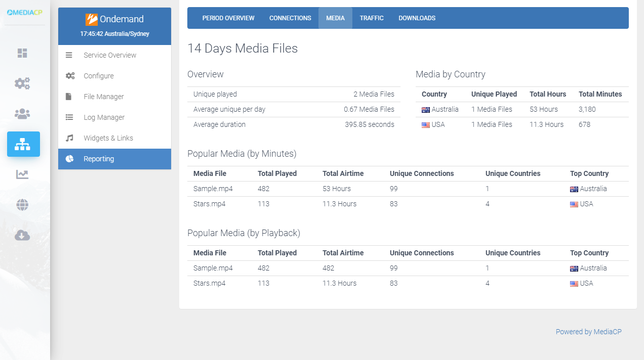The height and width of the screenshot is (360, 644).
Task: Open Configure menu item
Action: click(x=114, y=76)
